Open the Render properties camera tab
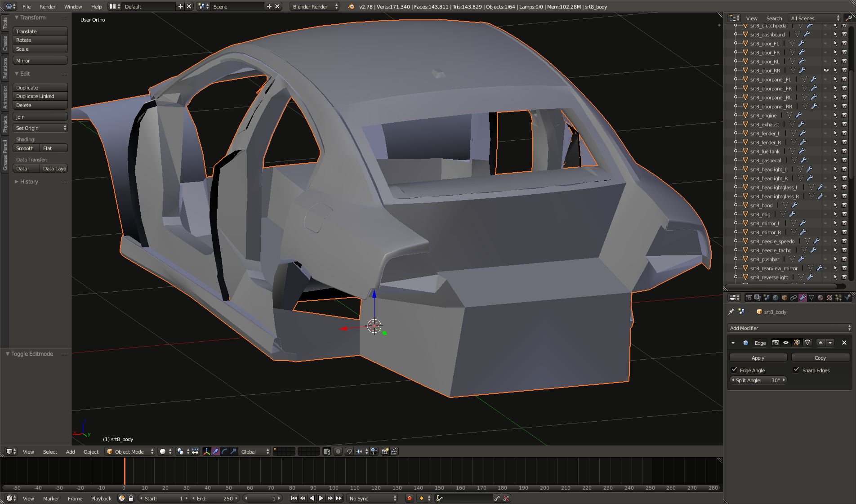This screenshot has height=504, width=856. coord(749,298)
